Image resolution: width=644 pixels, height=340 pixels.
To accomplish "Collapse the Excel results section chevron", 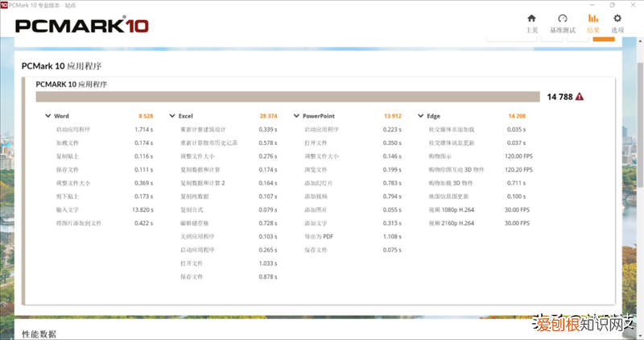I will [172, 116].
